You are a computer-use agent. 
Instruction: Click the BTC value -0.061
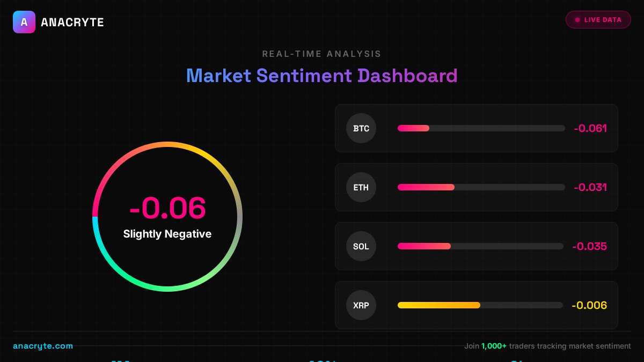[590, 128]
